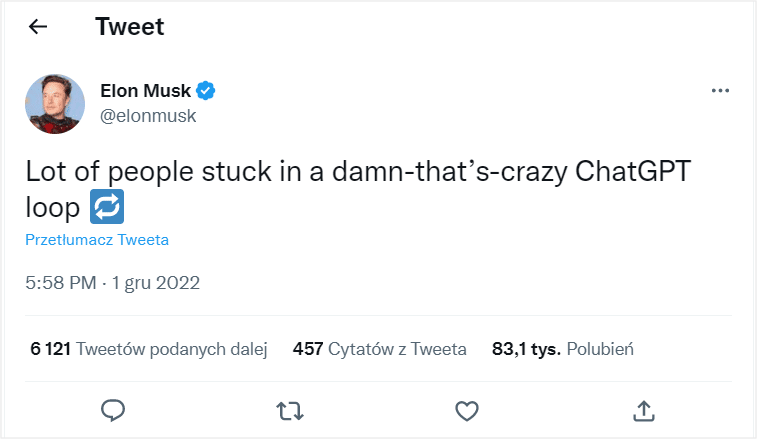Screen dimensions: 757x439
Task: Click the blue loop arrows emoji
Action: (x=107, y=207)
